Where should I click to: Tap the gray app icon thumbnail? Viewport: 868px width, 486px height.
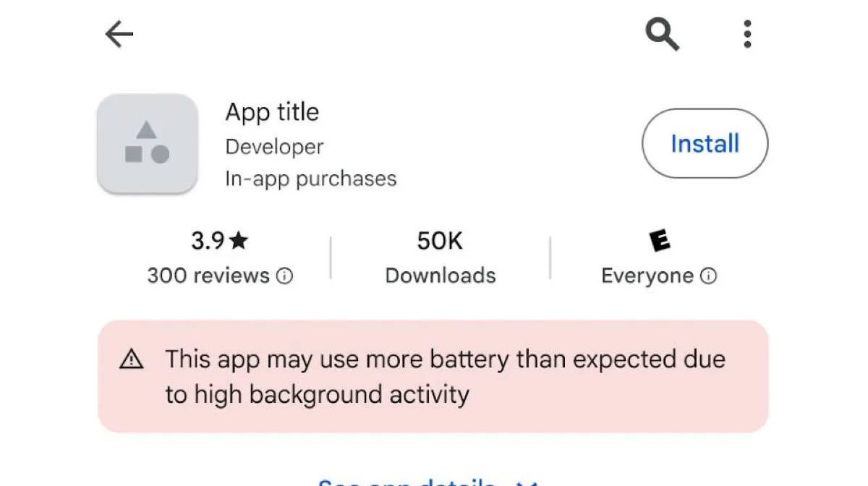click(147, 143)
